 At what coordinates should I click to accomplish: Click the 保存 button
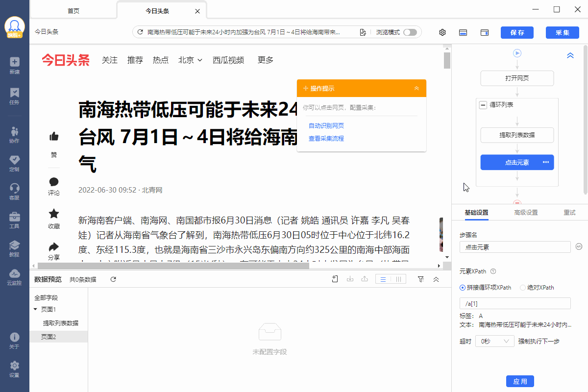click(517, 32)
